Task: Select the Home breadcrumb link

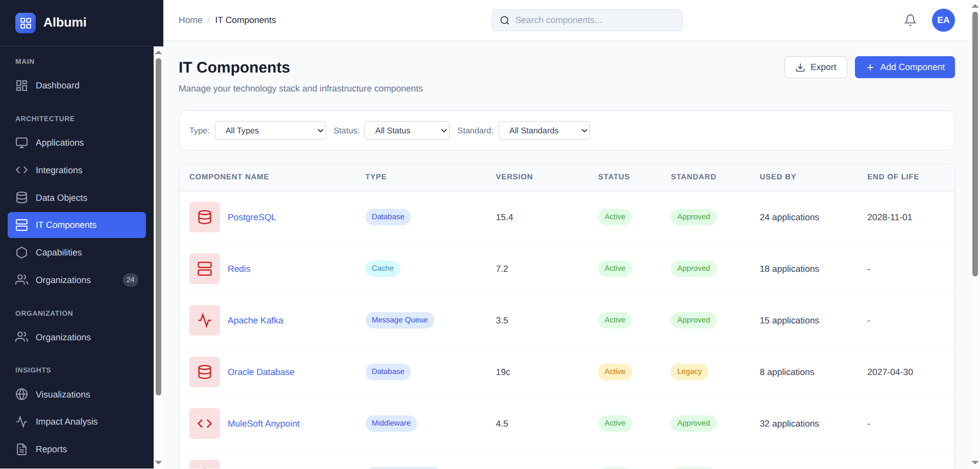Action: pos(190,20)
